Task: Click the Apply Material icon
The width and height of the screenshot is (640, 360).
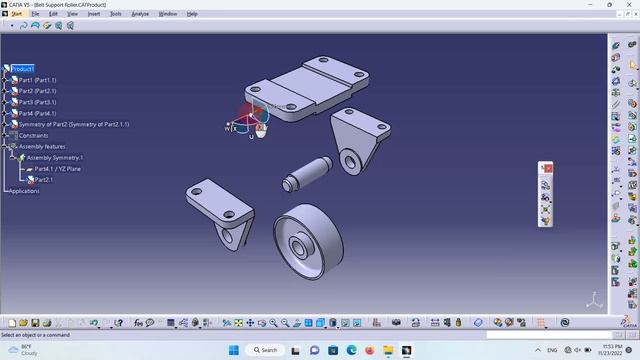Action: pyautogui.click(x=478, y=323)
